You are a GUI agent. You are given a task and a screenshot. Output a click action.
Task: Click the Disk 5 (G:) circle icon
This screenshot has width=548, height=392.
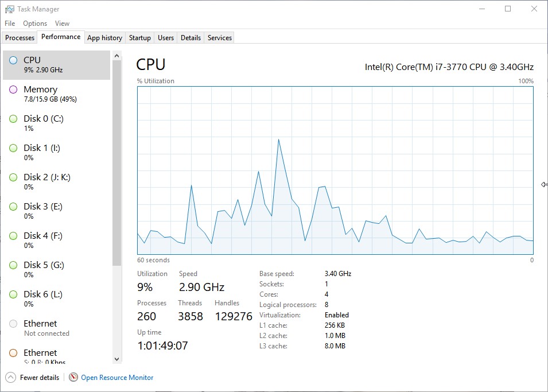tap(13, 265)
